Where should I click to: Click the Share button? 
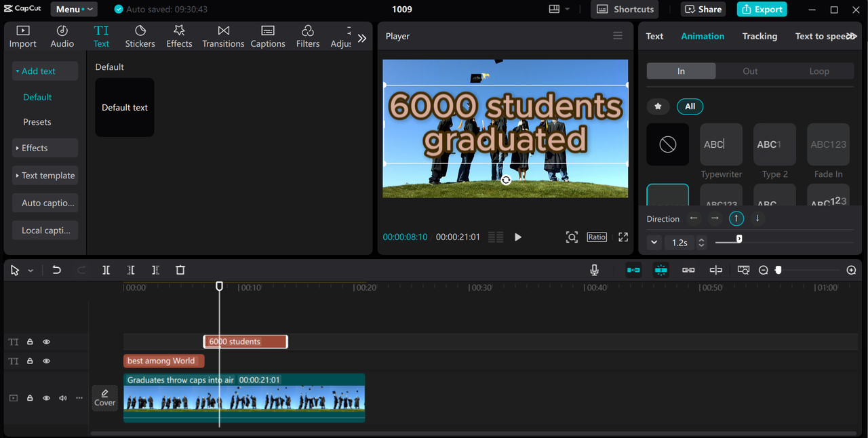coord(703,9)
